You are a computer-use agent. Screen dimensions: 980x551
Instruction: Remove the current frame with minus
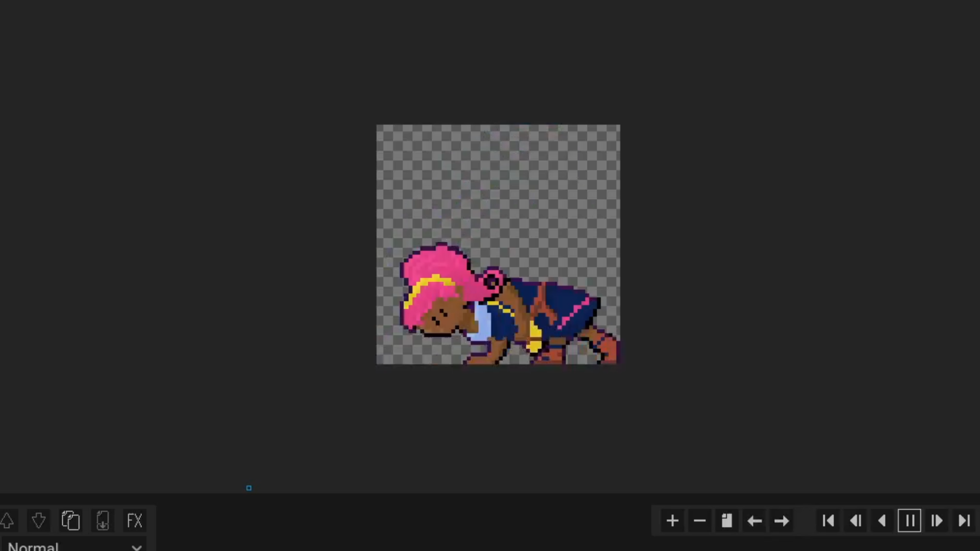700,521
